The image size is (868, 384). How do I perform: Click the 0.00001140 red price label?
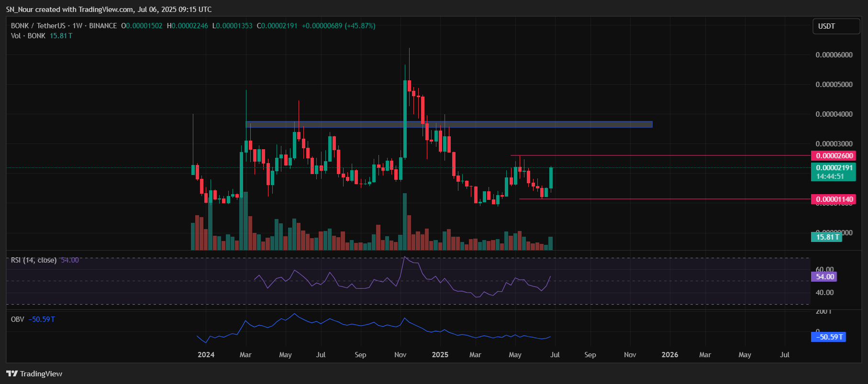(834, 199)
